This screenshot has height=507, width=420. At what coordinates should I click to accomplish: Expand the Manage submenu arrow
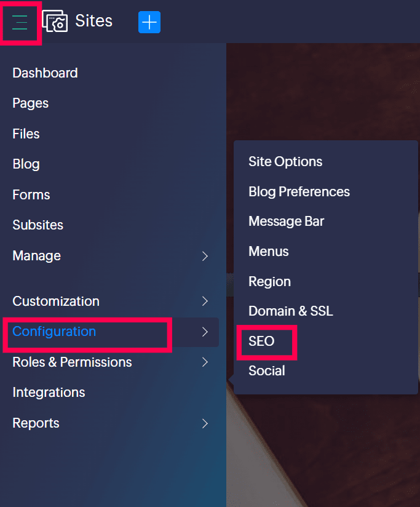point(205,256)
